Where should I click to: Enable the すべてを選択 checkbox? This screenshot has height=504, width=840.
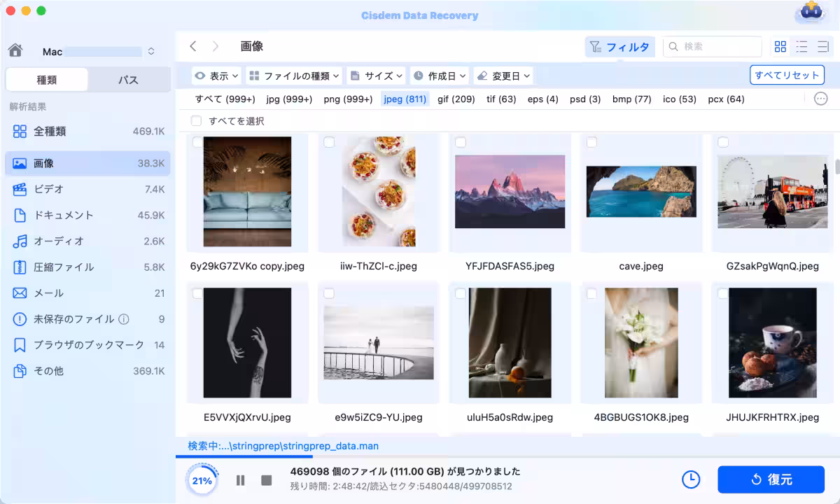pos(196,120)
